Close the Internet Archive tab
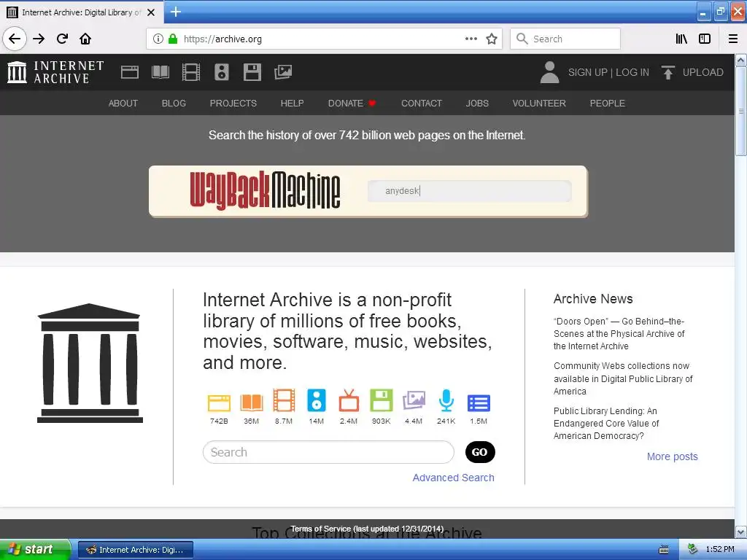747x560 pixels. coord(151,12)
